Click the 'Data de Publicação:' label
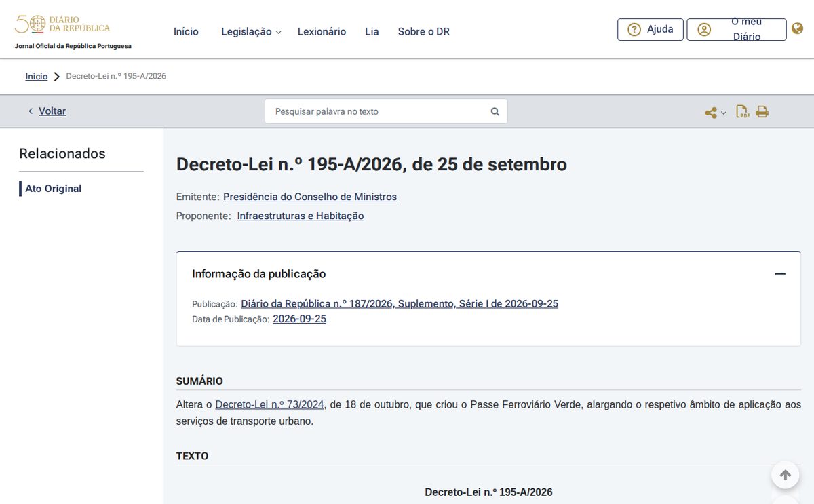The image size is (814, 504). click(x=231, y=319)
